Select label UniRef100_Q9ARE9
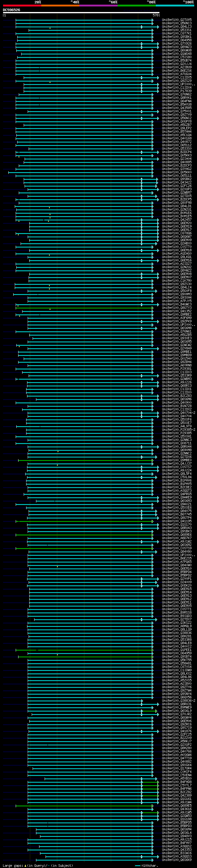This screenshot has height=868, width=197. point(177,497)
